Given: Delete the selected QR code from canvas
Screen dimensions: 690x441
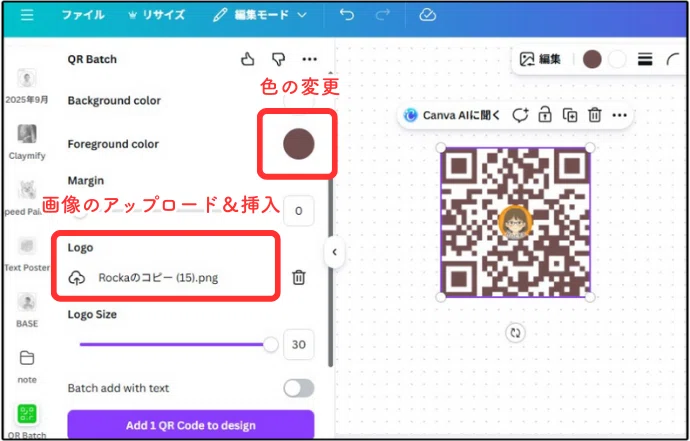Looking at the screenshot, I should point(595,115).
